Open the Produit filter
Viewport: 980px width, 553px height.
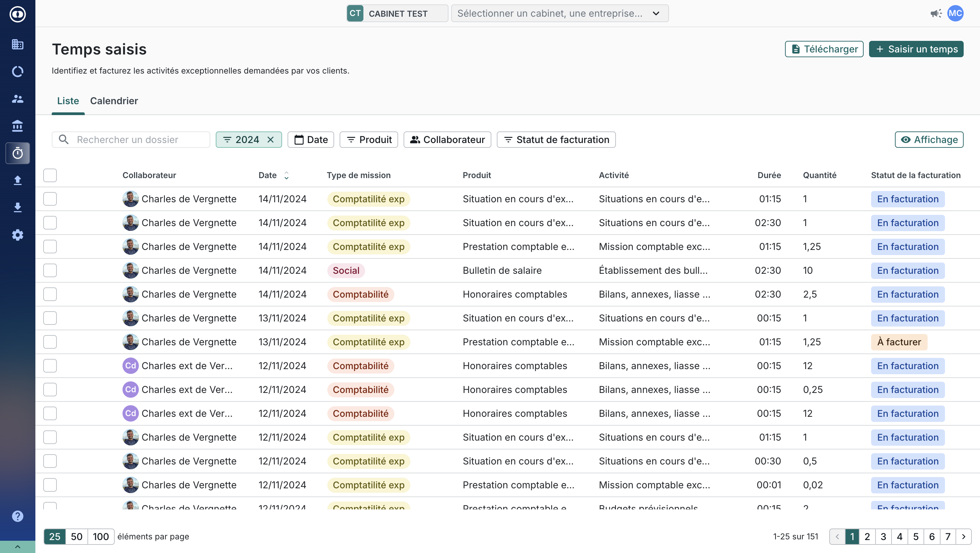tap(369, 140)
